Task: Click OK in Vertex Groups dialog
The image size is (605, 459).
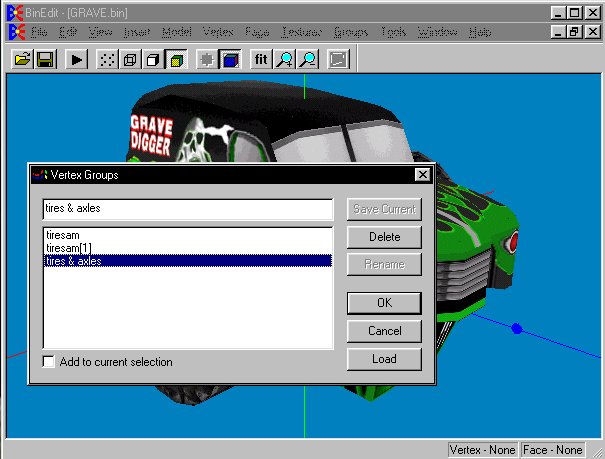Action: click(x=384, y=303)
